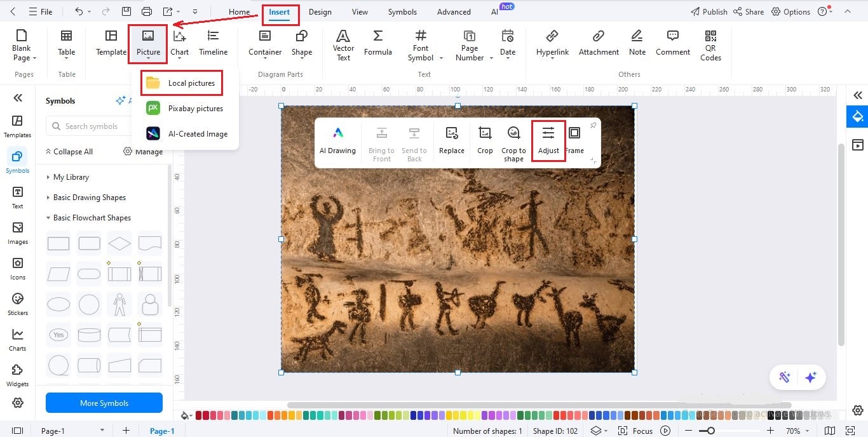Switch to the Design tab

tap(320, 11)
